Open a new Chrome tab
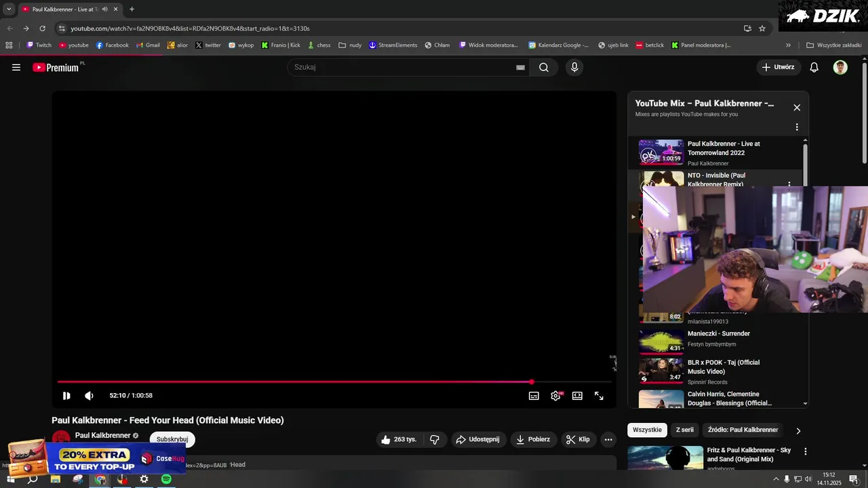Screen dimensions: 868x488 [132, 9]
